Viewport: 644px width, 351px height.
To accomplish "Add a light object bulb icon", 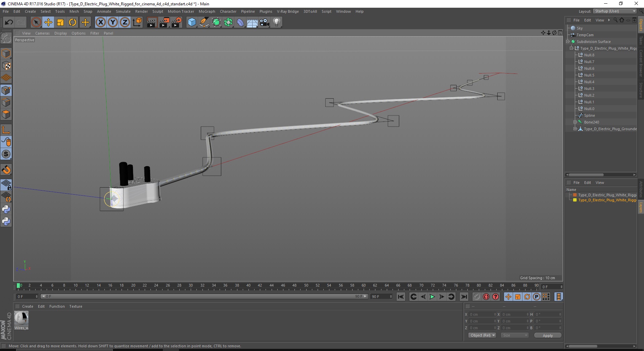I will coord(277,22).
